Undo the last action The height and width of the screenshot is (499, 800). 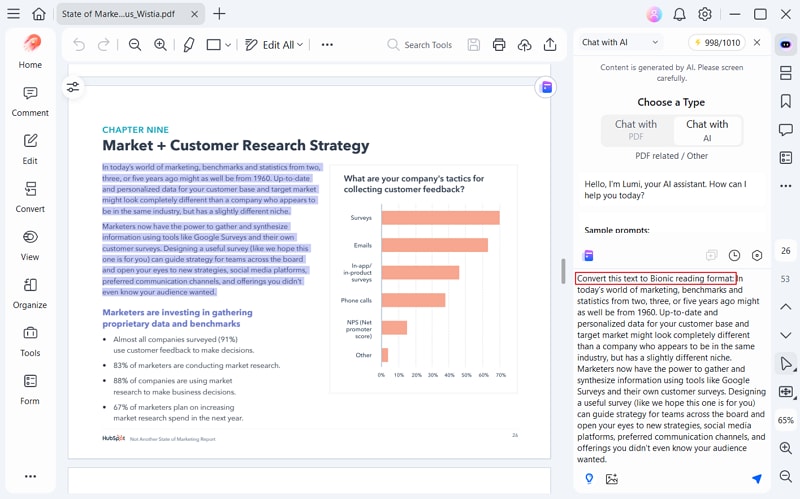(79, 45)
